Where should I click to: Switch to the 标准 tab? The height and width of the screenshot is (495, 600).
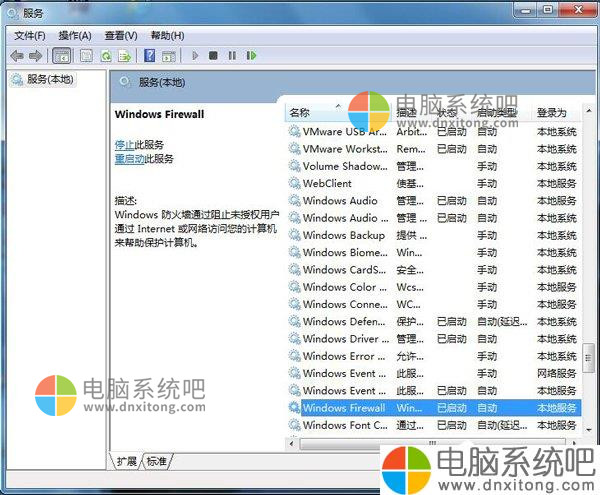coord(157,461)
